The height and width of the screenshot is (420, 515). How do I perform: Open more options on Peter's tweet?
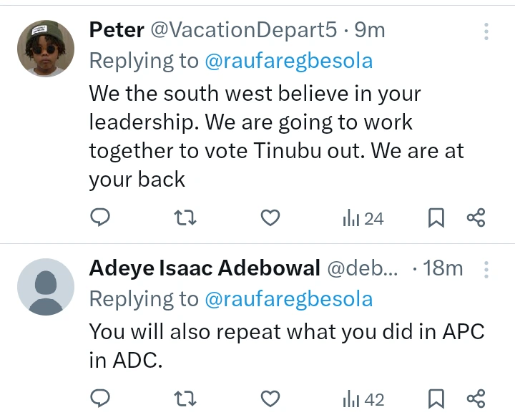coord(486,31)
